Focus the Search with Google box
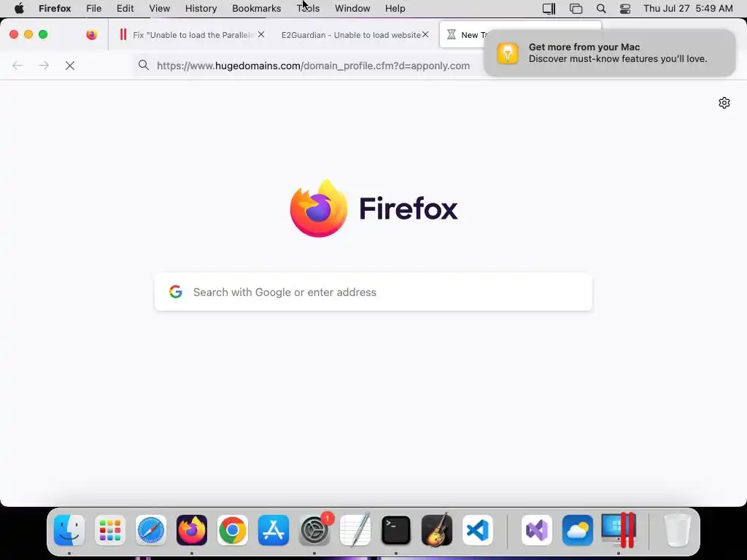The width and height of the screenshot is (747, 560). [373, 292]
